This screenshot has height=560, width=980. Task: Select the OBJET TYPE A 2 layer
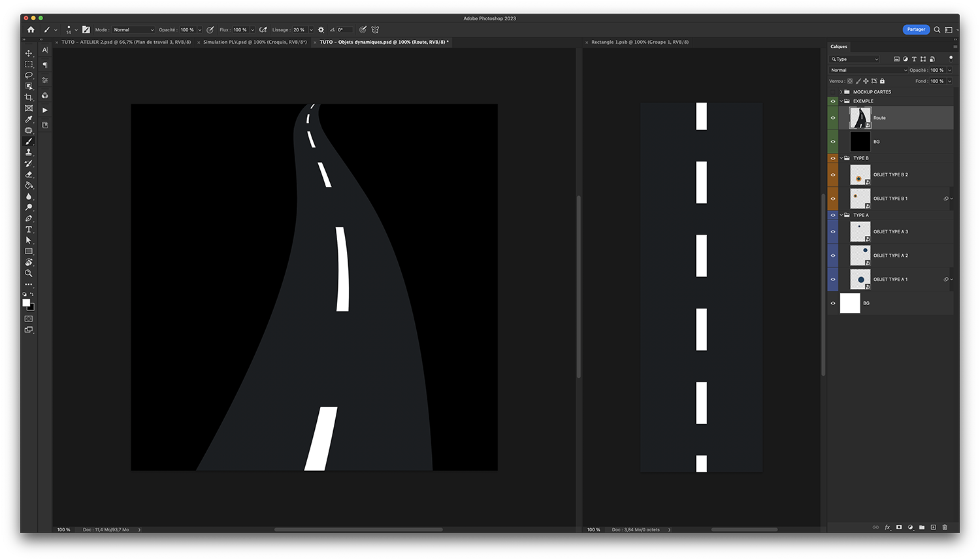coord(890,255)
